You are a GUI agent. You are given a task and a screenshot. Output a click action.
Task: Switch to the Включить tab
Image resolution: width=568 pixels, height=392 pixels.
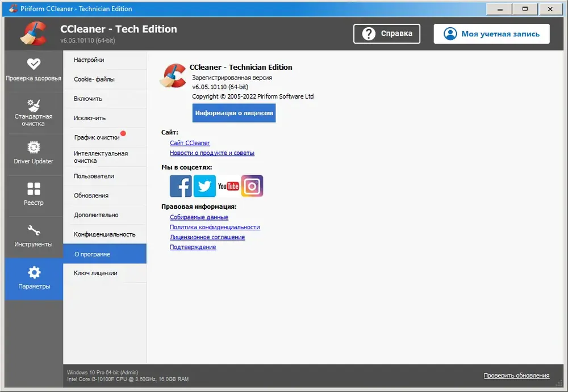pyautogui.click(x=105, y=99)
